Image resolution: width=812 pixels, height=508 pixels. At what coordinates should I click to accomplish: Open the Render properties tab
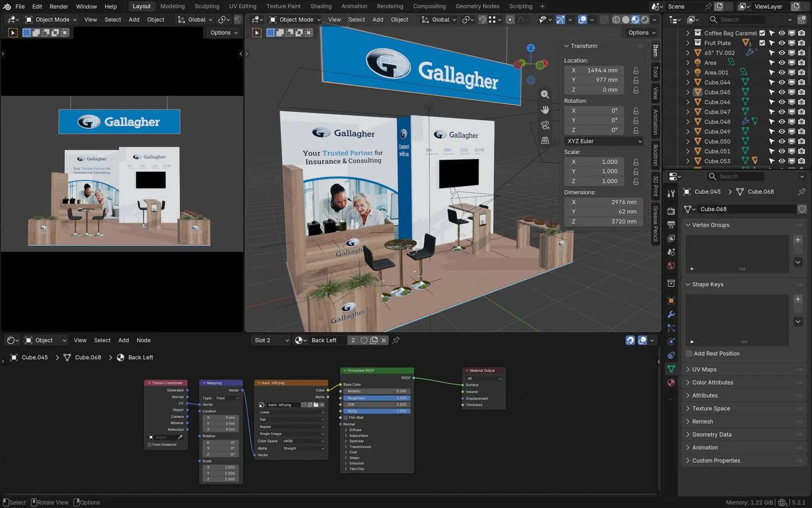pyautogui.click(x=671, y=210)
